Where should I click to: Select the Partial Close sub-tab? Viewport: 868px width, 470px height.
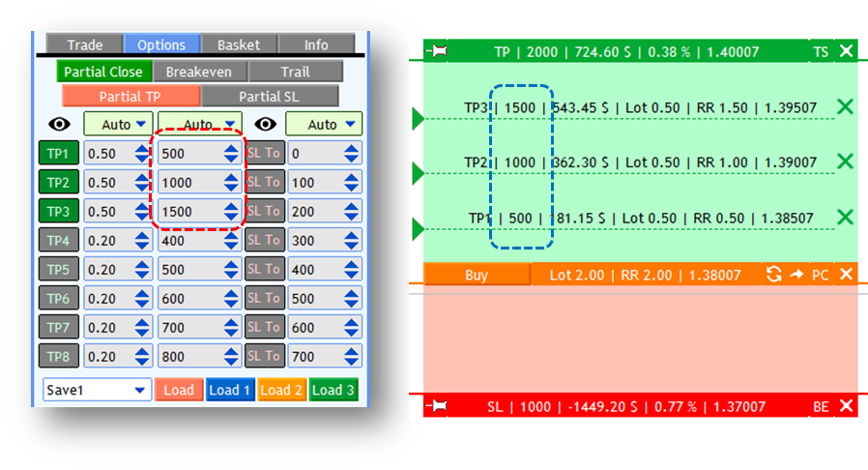coord(103,72)
